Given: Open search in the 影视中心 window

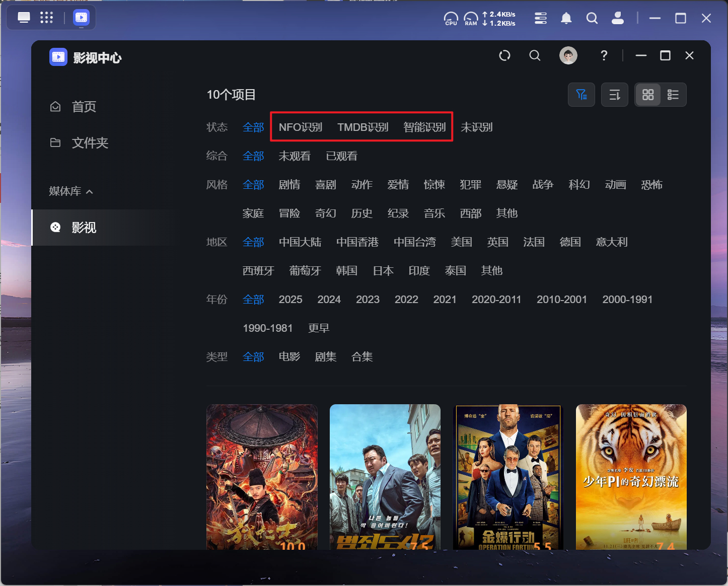Looking at the screenshot, I should (x=535, y=55).
